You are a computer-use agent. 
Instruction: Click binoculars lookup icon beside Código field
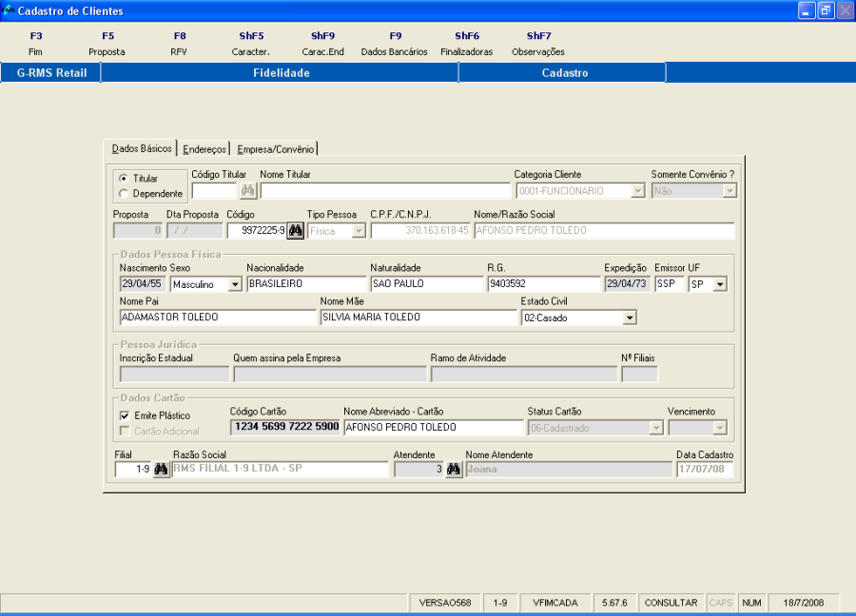pos(295,231)
